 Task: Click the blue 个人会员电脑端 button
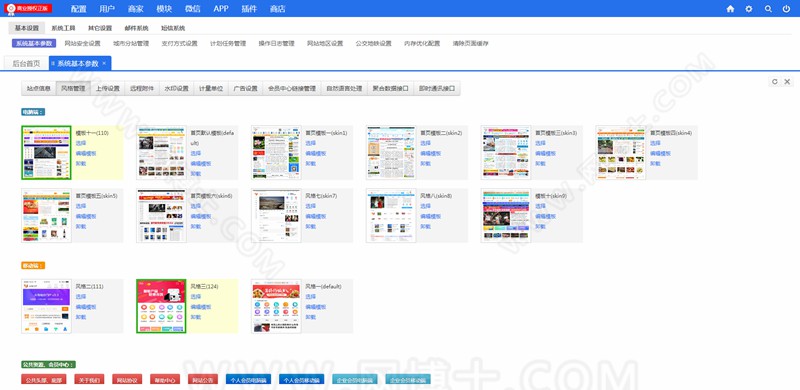click(x=248, y=380)
